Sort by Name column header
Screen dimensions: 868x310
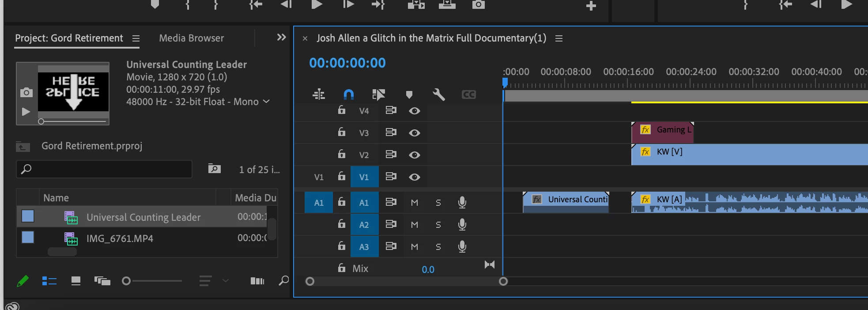[56, 198]
